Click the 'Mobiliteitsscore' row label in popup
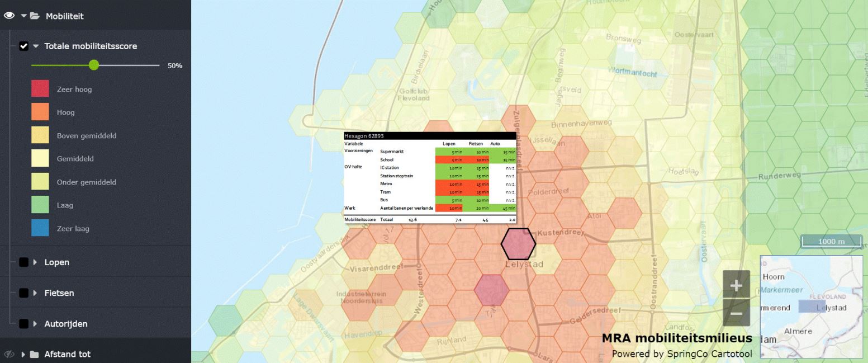The width and height of the screenshot is (868, 363). coord(361,220)
